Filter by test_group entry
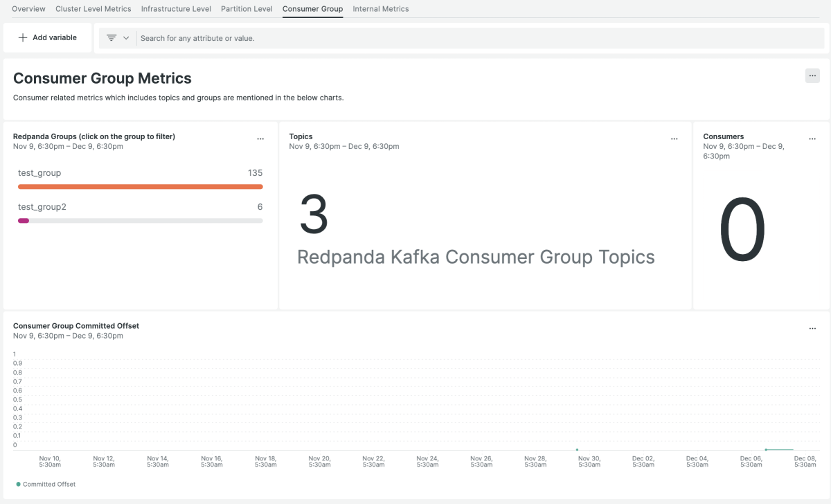This screenshot has height=504, width=831. 39,173
